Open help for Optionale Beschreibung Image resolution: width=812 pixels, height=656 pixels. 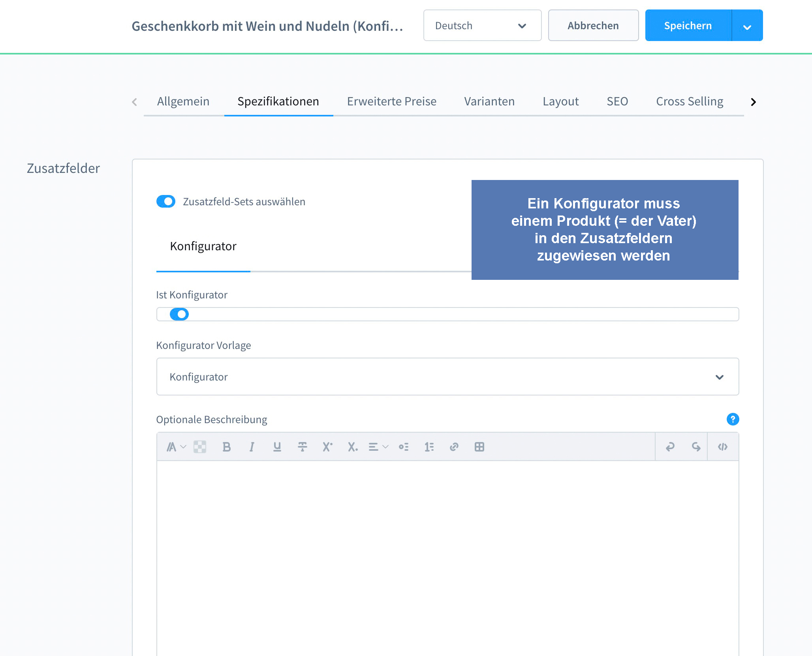pyautogui.click(x=733, y=419)
